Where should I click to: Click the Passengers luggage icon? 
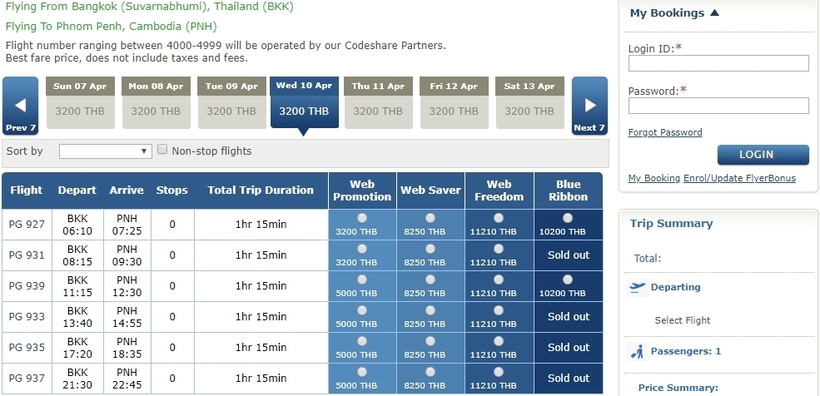tap(637, 352)
